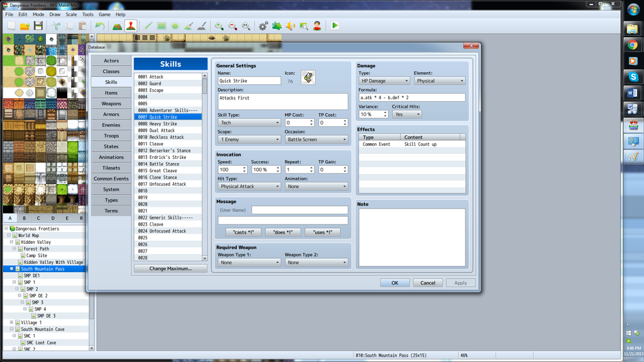The width and height of the screenshot is (644, 362).
Task: Click the Save Project floppy disk icon
Action: point(38,26)
